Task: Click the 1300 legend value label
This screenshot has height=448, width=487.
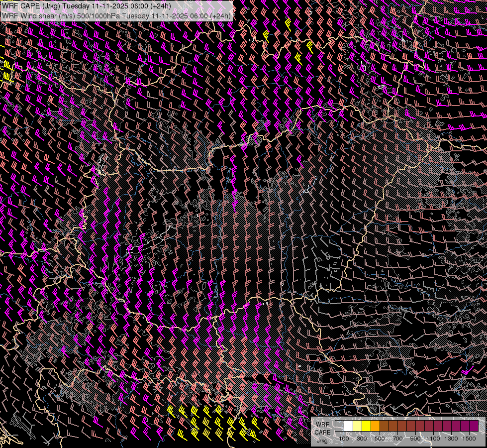Action: (451, 439)
